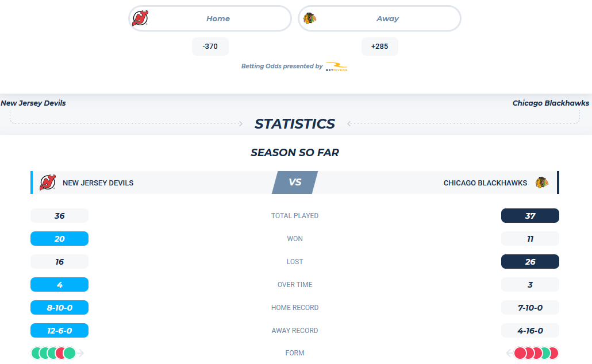
Task: Click the Devils 20 wons stat pill
Action: (x=60, y=239)
